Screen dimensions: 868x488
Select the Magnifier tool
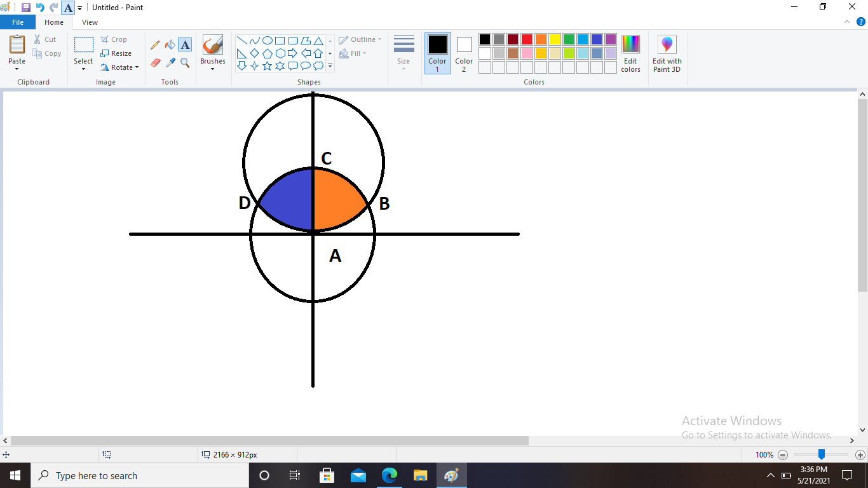click(x=185, y=62)
